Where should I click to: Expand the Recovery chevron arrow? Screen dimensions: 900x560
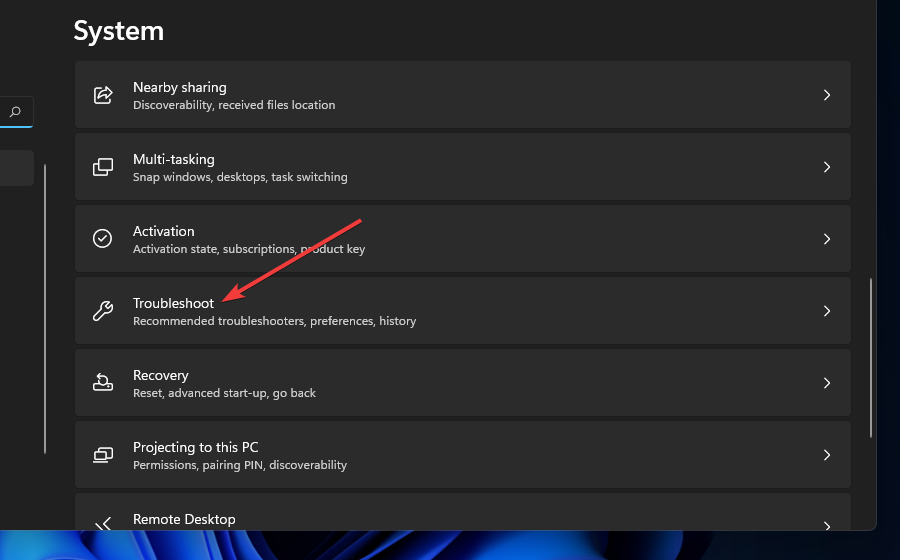coord(826,383)
